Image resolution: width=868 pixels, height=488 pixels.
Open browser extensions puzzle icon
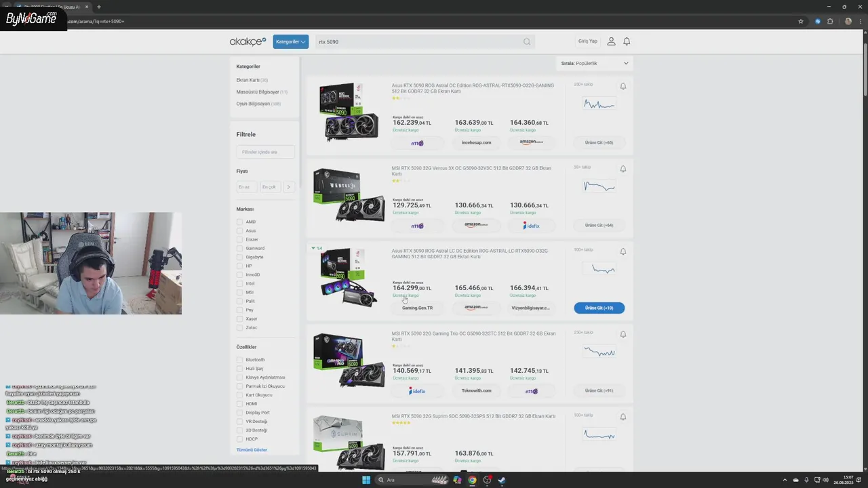[830, 21]
